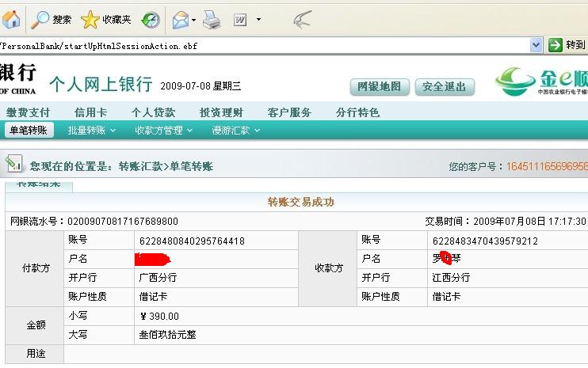Open the 分行特色 menu
Viewport: 588px width, 368px height.
click(357, 112)
